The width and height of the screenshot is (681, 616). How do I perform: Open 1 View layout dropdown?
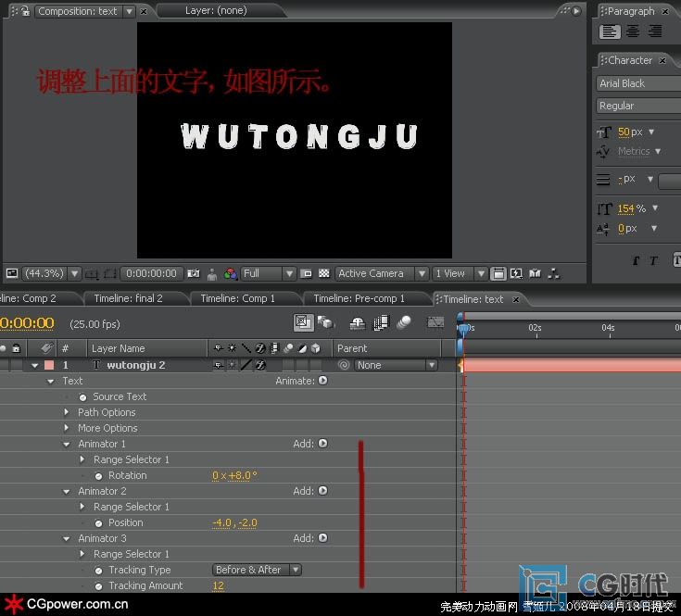point(460,273)
